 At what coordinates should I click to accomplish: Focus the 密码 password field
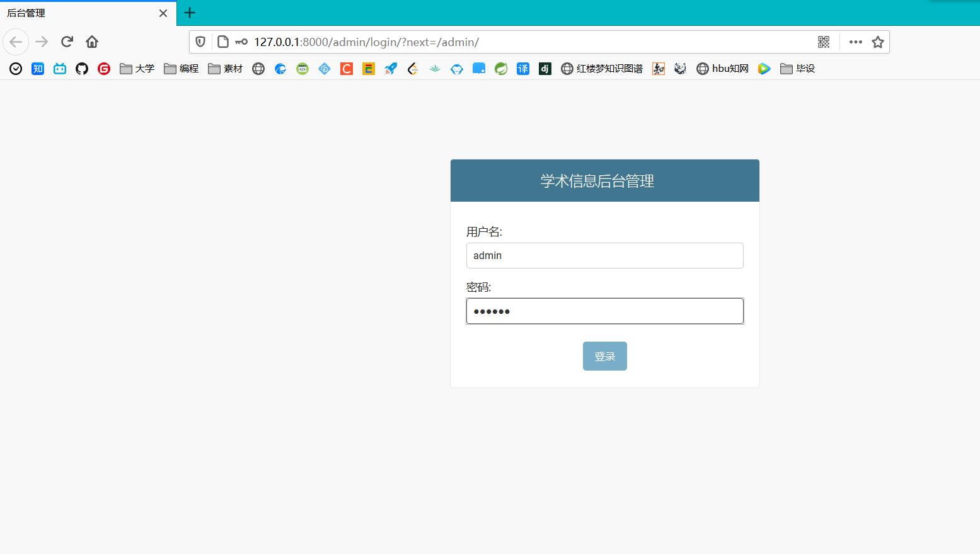[x=605, y=311]
